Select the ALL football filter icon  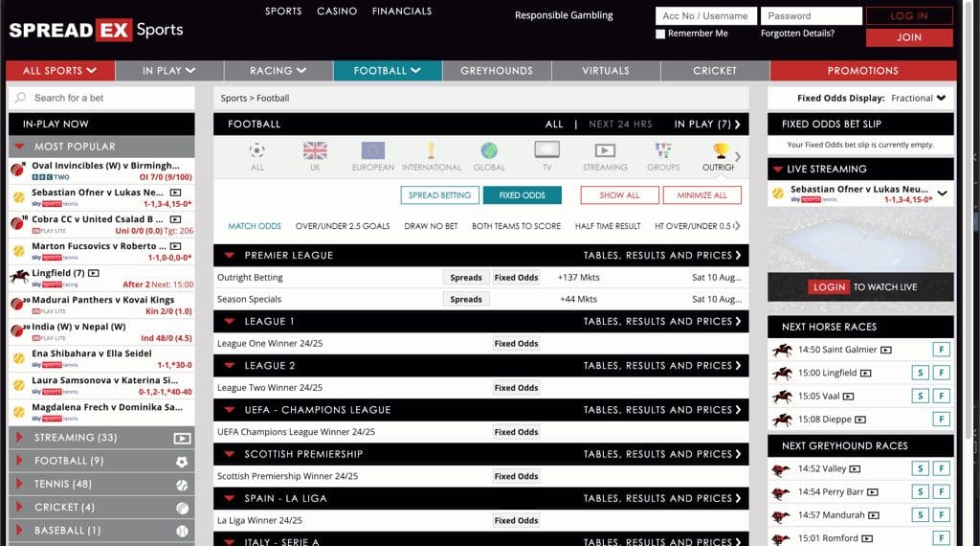tap(256, 150)
